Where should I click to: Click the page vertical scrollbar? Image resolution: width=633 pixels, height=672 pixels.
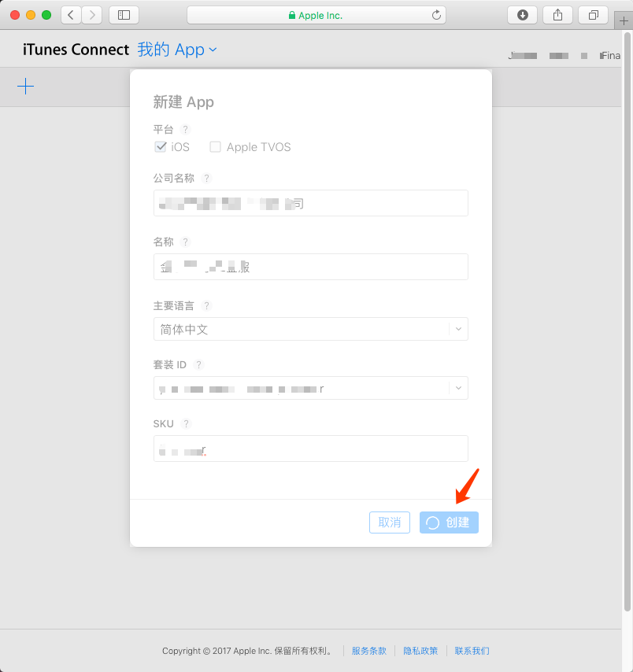[x=627, y=320]
